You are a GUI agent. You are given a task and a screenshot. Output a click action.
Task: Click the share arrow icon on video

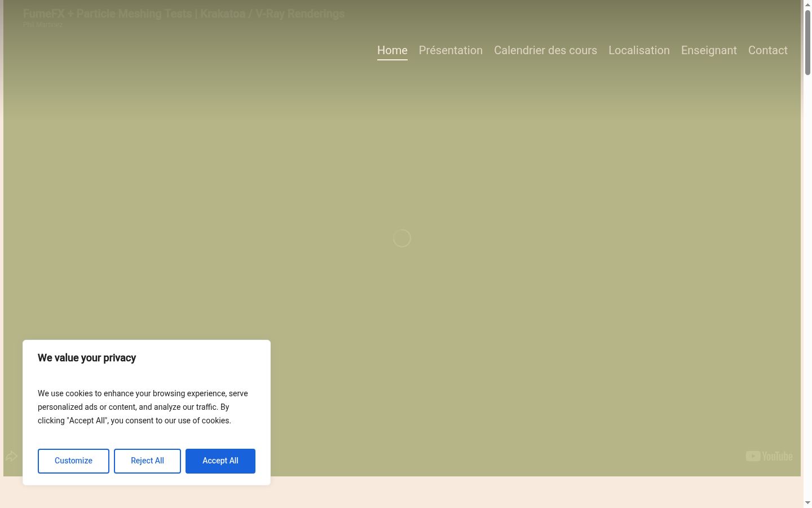(11, 456)
